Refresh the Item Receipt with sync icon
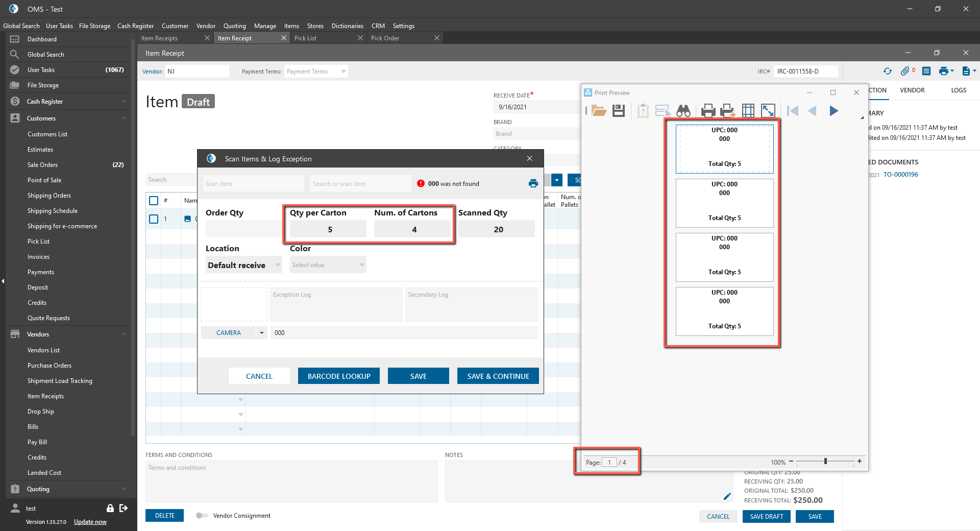Viewport: 980px width, 531px height. pyautogui.click(x=888, y=71)
